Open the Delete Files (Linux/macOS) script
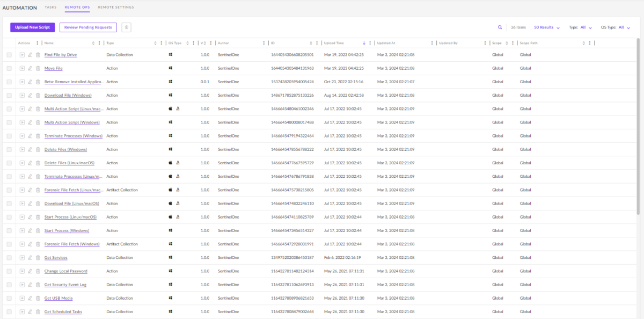The height and width of the screenshot is (319, 644). click(69, 163)
